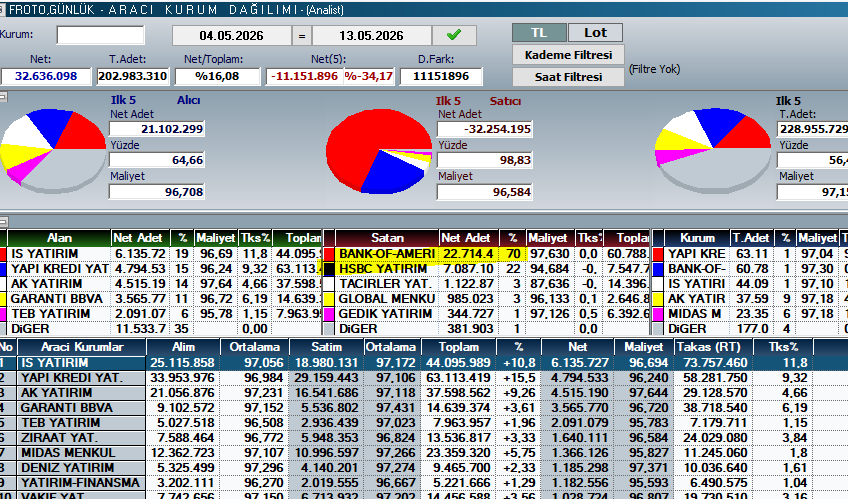Click the yellow swatch beside GLOBAL MENKU seller
The image size is (848, 499).
coord(329,299)
